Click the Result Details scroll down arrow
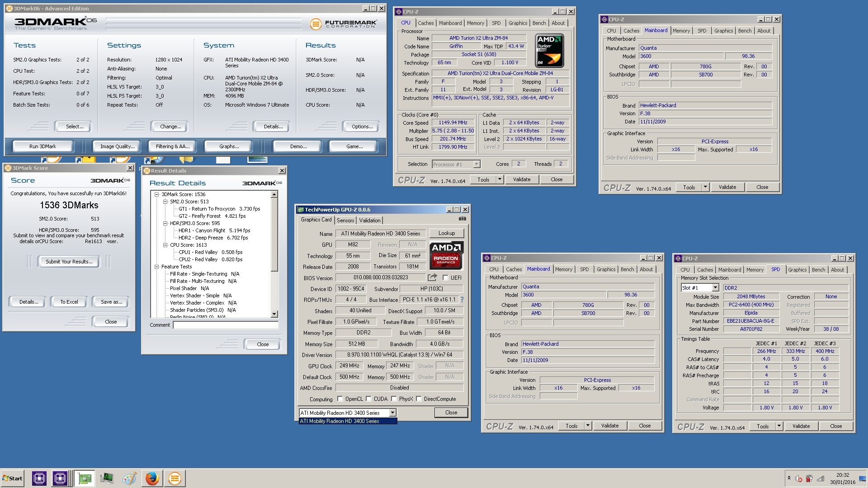The height and width of the screenshot is (488, 868). pos(274,314)
